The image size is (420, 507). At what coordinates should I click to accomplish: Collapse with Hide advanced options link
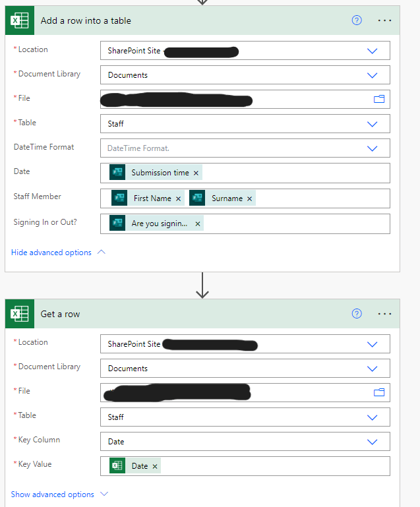click(x=58, y=253)
